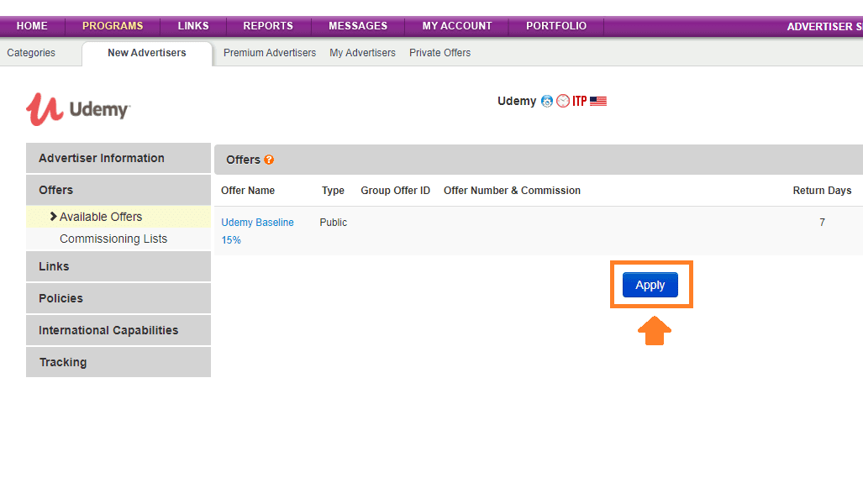Image resolution: width=863 pixels, height=504 pixels.
Task: Click the Group Offer ID column header
Action: 395,191
